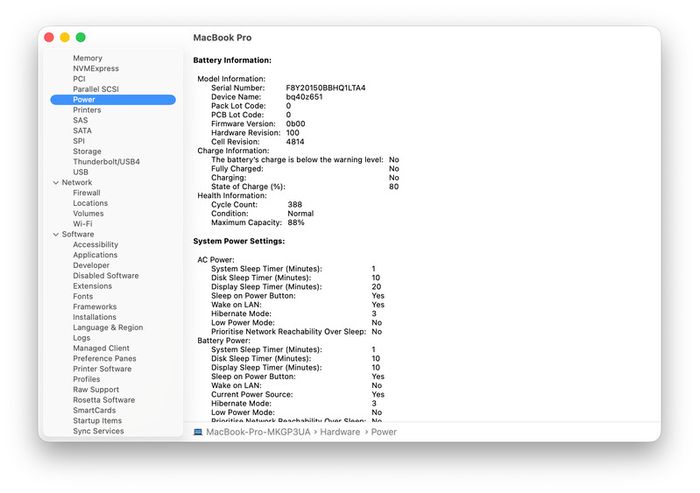Select the Software category heading

(78, 234)
